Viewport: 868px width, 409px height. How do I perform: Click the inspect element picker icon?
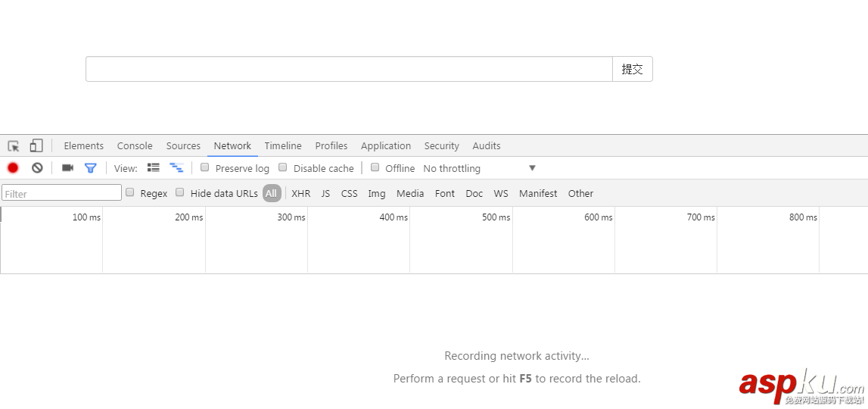tap(14, 146)
